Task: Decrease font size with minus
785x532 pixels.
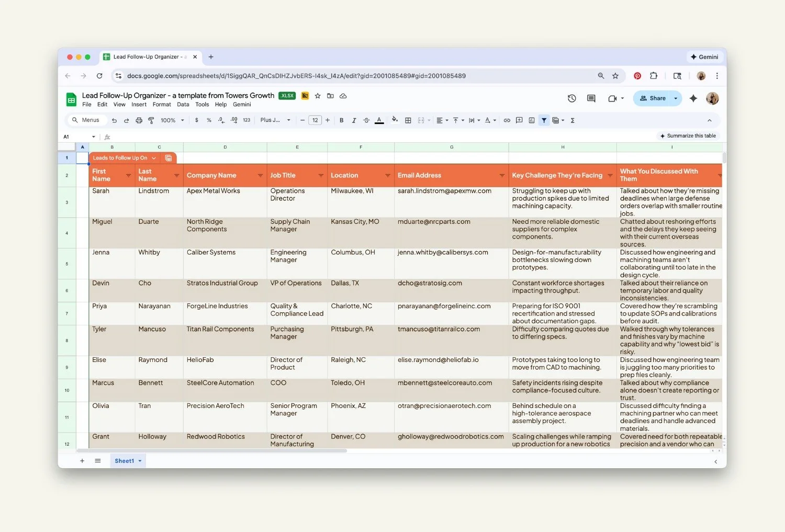Action: [x=302, y=120]
